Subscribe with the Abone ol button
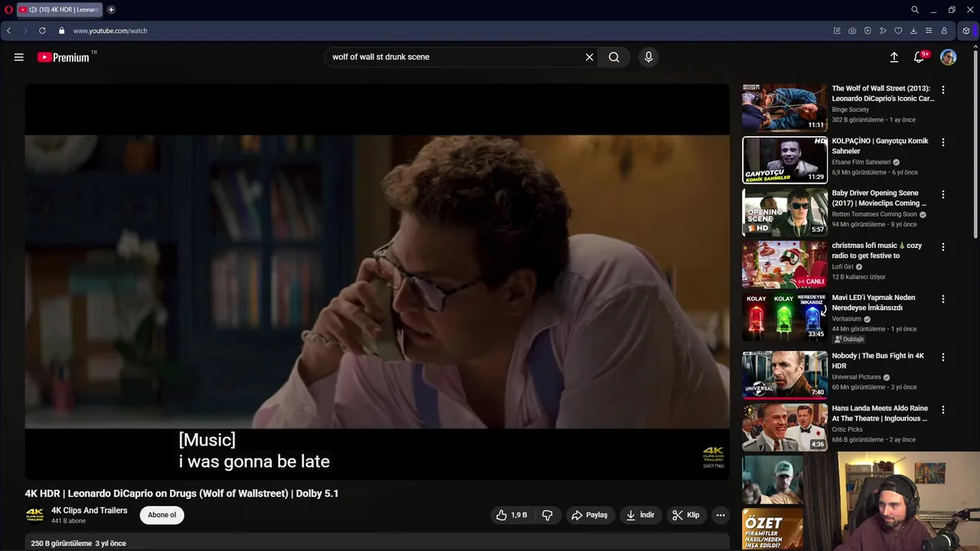This screenshot has width=980, height=551. 162,515
